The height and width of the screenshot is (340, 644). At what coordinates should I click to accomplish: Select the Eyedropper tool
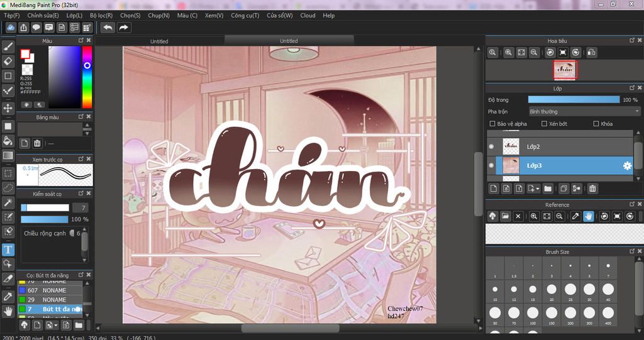[x=8, y=297]
